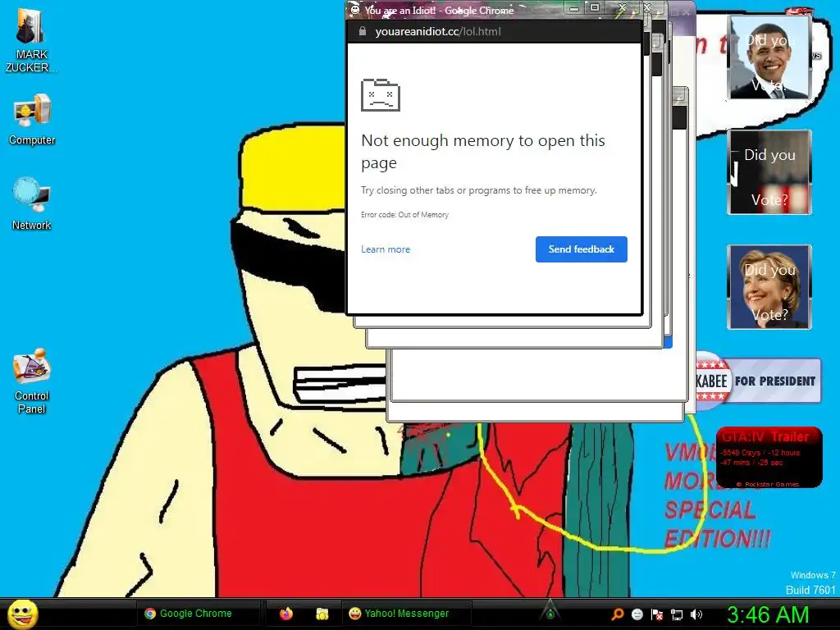Switch to Yahoo! Messenger in taskbar
The width and height of the screenshot is (840, 630).
point(406,614)
